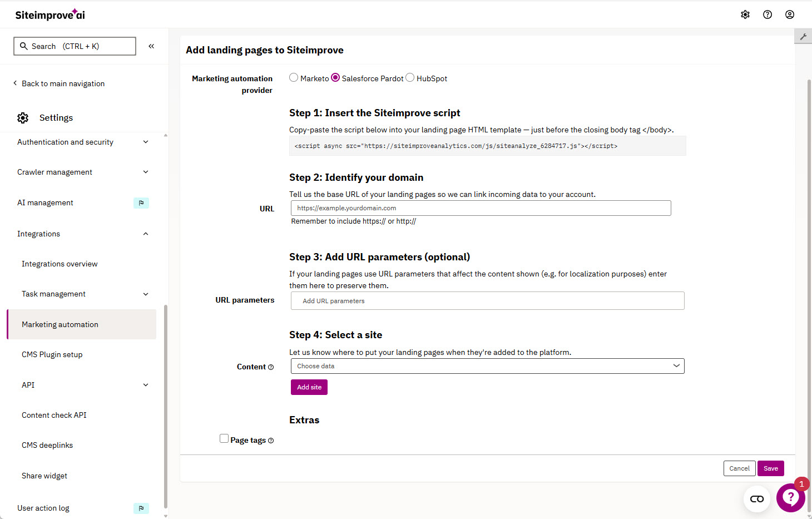Select the Marketo provider radio button
Screen dimensions: 812x519
click(294, 77)
